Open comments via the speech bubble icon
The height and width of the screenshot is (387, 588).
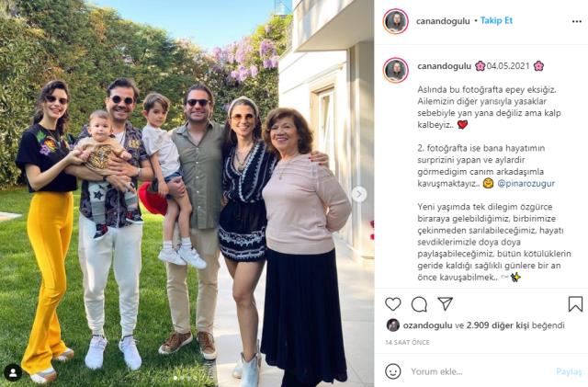[x=419, y=304]
